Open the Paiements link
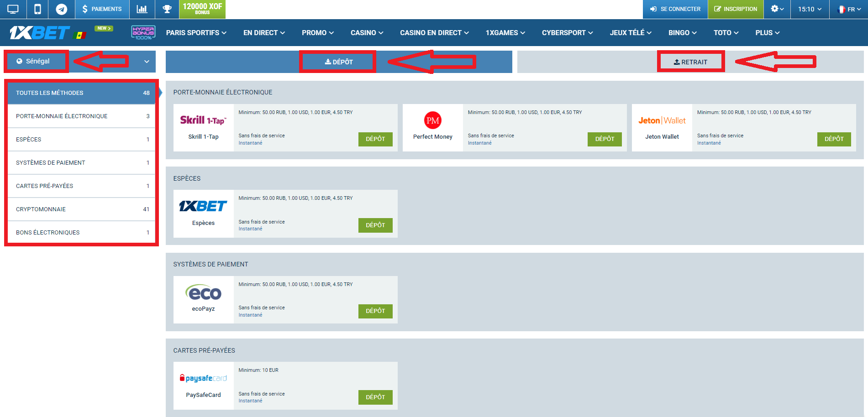The height and width of the screenshot is (417, 868). pyautogui.click(x=102, y=9)
